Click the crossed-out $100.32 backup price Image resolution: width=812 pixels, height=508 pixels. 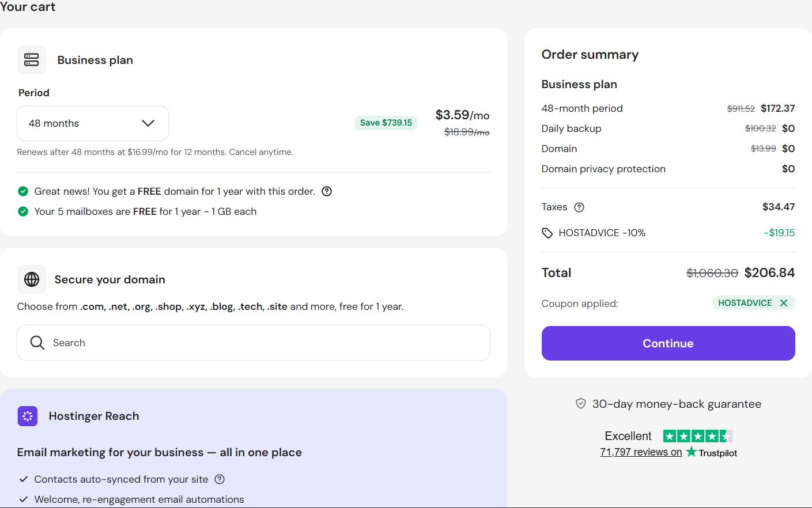pos(761,128)
